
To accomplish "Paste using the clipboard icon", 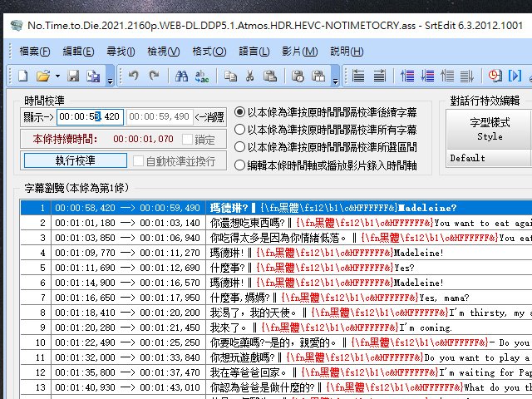I will [x=270, y=76].
